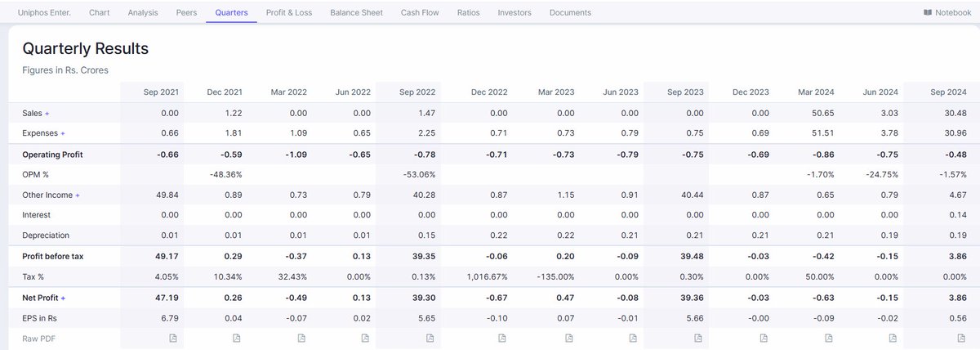
Task: Open Raw PDF icon for Sep 2023
Action: (698, 338)
